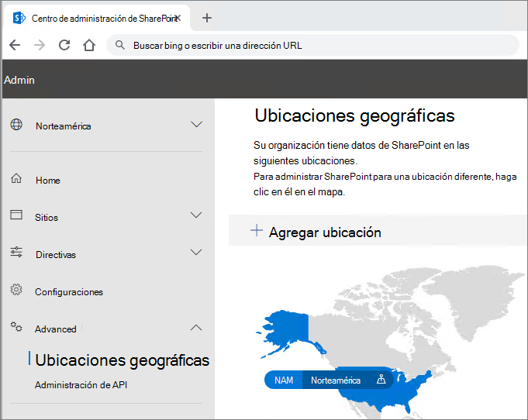The height and width of the screenshot is (420, 528).
Task: Click the Admin header label
Action: [19, 80]
